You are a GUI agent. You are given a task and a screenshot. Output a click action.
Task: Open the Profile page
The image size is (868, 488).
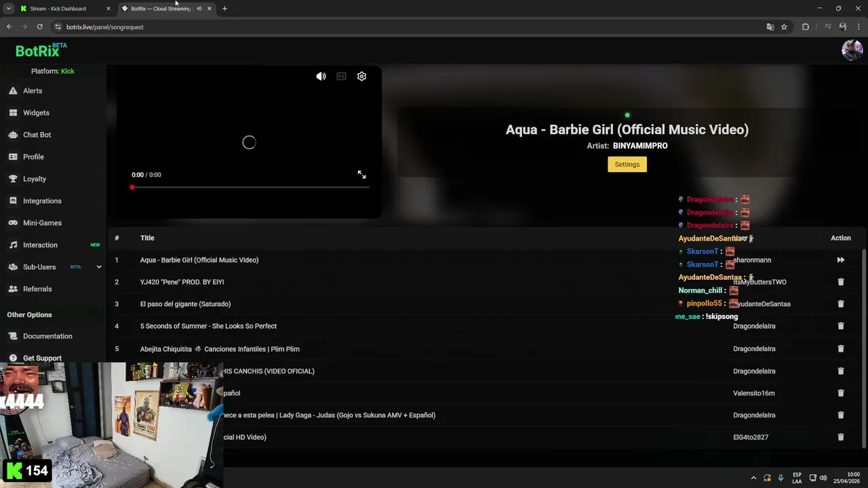pyautogui.click(x=33, y=157)
